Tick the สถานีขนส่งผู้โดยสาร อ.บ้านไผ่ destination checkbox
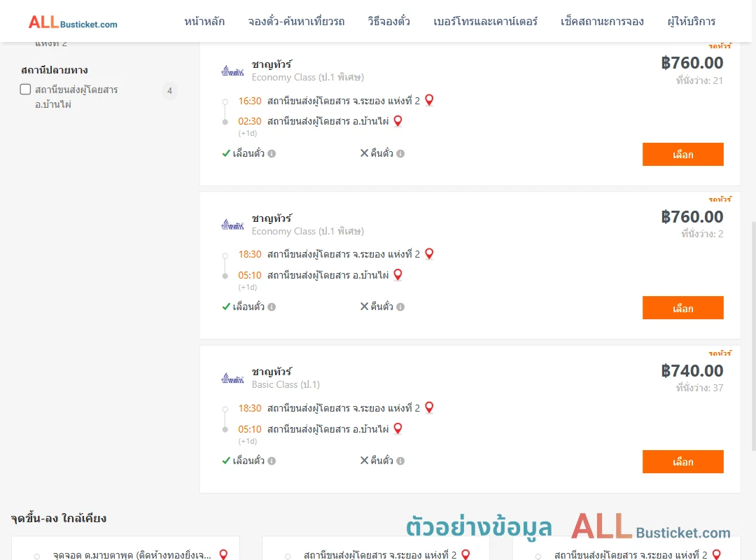The image size is (756, 560). pyautogui.click(x=26, y=89)
